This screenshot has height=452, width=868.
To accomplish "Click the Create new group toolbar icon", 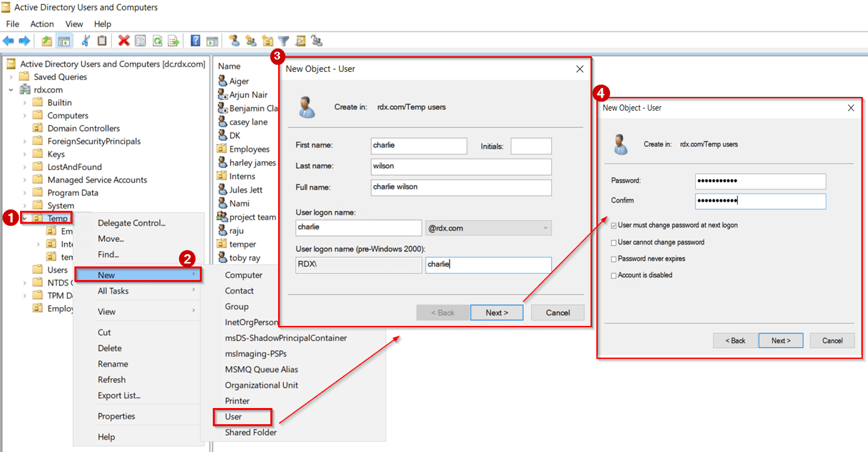I will coord(252,40).
